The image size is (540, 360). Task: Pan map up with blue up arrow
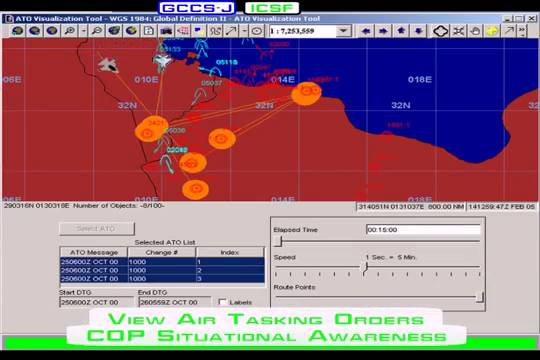(x=401, y=31)
